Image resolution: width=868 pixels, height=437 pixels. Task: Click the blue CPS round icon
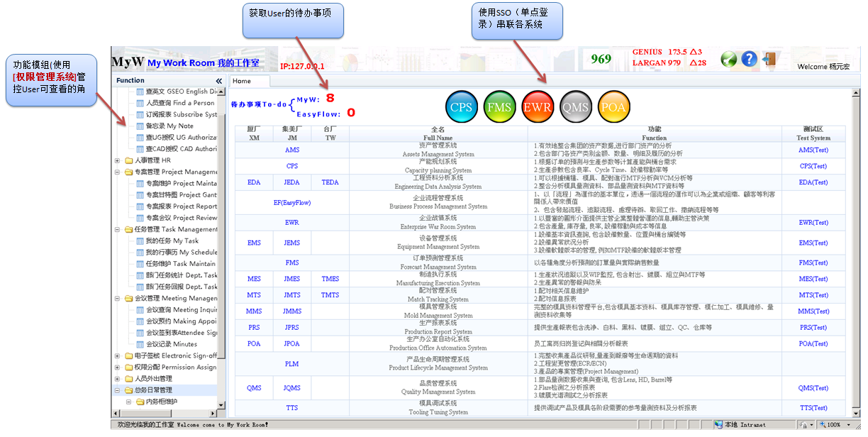click(462, 107)
